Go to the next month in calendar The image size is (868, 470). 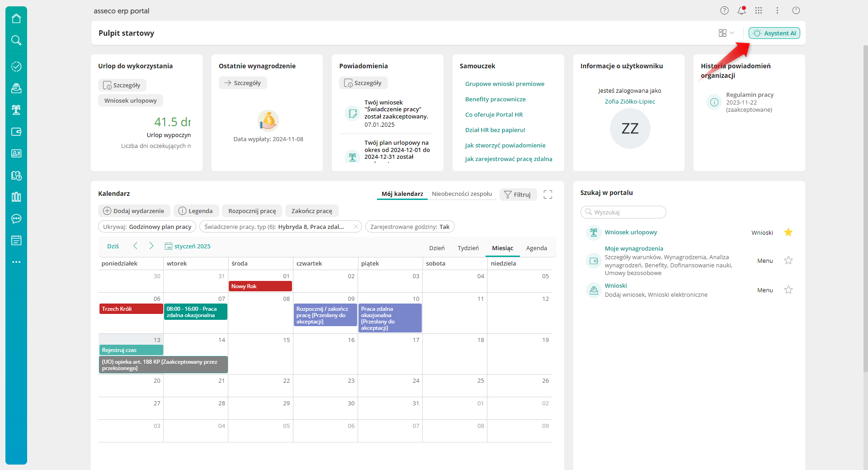coord(151,246)
